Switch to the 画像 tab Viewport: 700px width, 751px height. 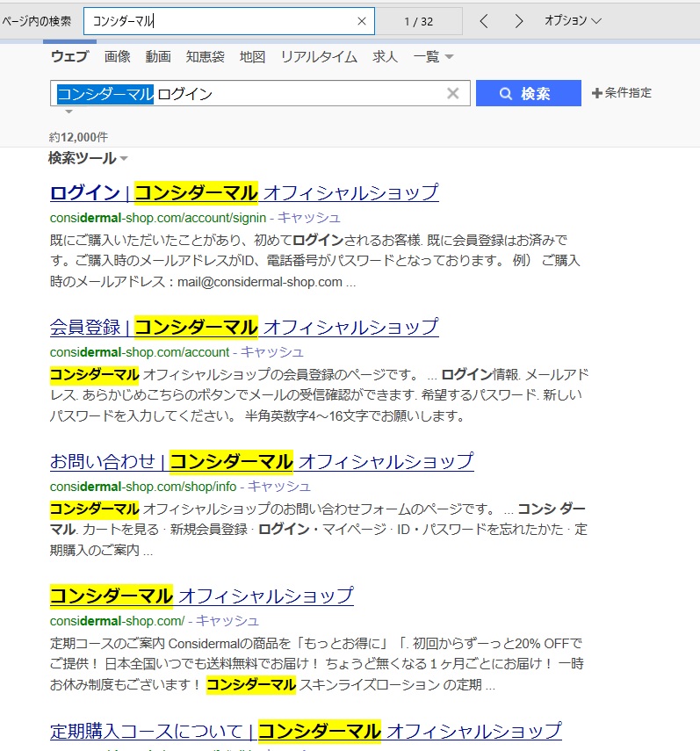pos(117,57)
